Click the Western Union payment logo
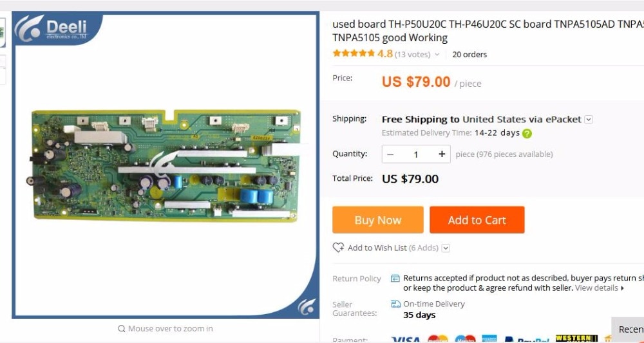This screenshot has height=343, width=644. coord(576,339)
